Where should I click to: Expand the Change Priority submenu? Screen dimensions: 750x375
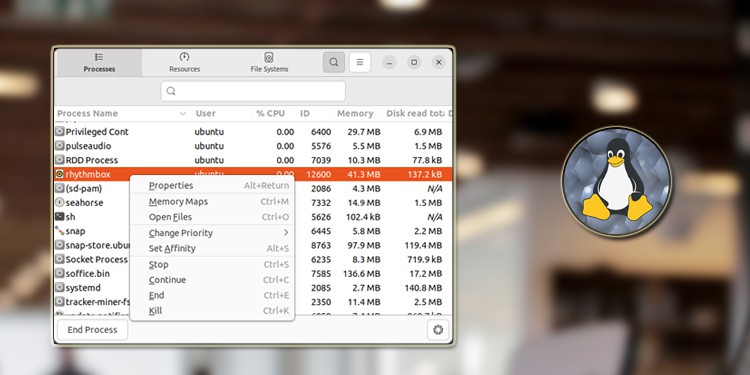(x=212, y=233)
